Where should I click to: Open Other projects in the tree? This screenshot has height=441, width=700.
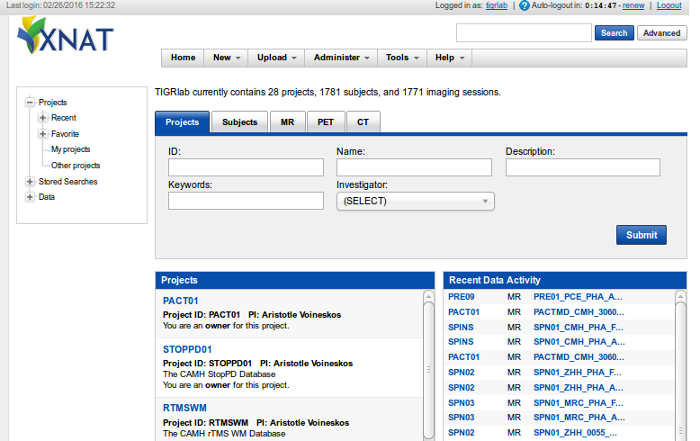[x=75, y=166]
